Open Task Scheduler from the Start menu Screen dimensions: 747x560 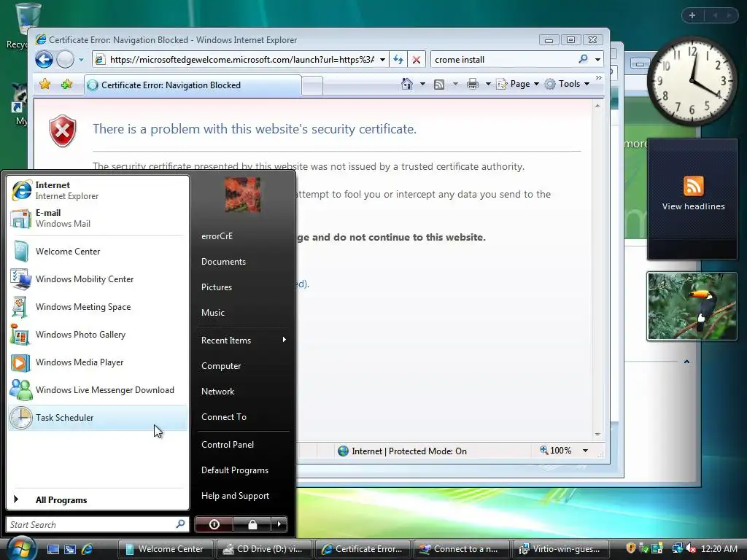coord(97,418)
